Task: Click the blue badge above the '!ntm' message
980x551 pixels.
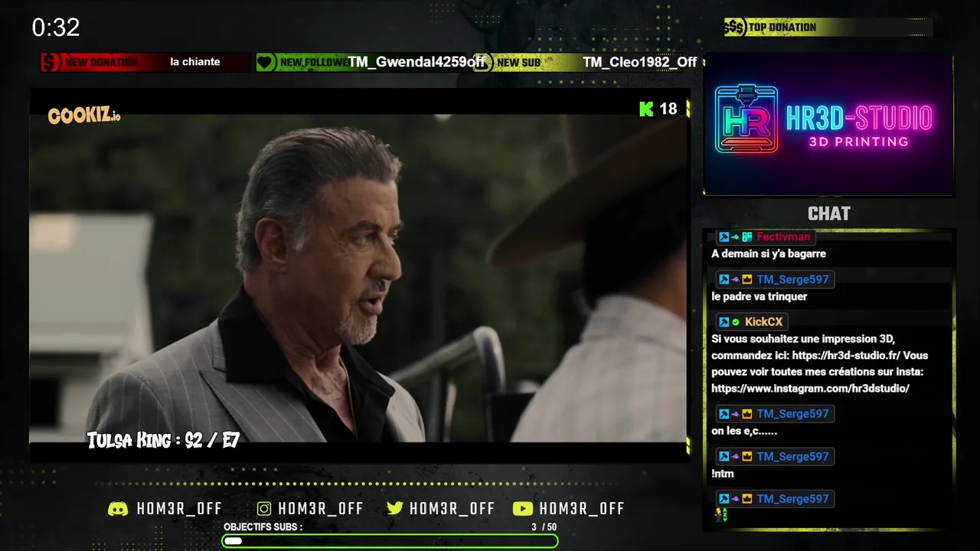Action: [724, 457]
